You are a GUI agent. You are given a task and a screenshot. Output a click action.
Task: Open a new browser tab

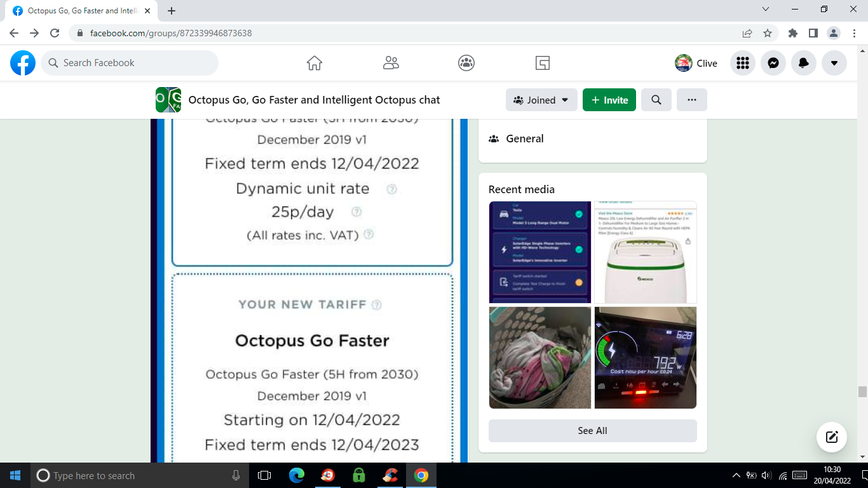point(172,11)
